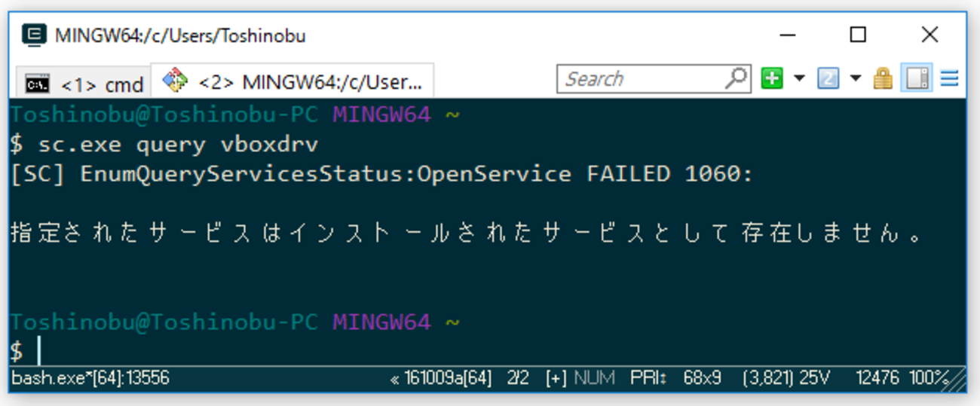Click the status bar resize grip corner

pos(957,379)
